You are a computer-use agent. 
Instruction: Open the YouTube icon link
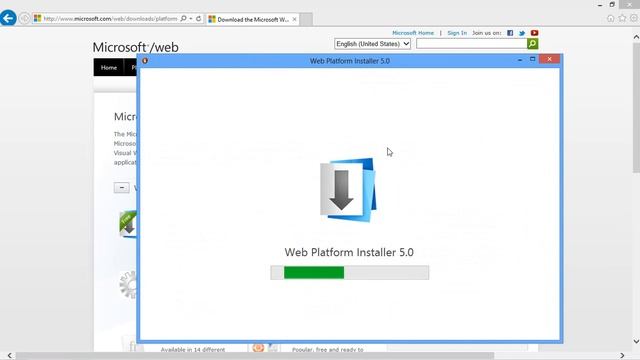[534, 33]
